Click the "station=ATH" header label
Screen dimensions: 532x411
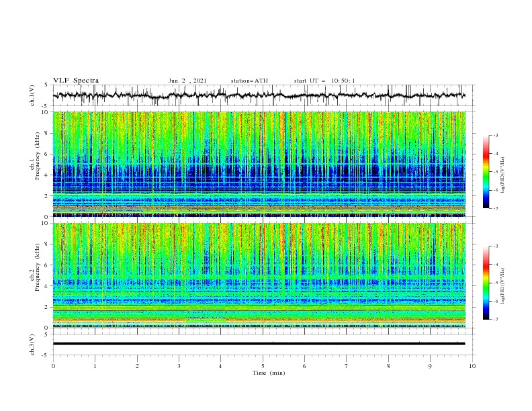tap(249, 81)
